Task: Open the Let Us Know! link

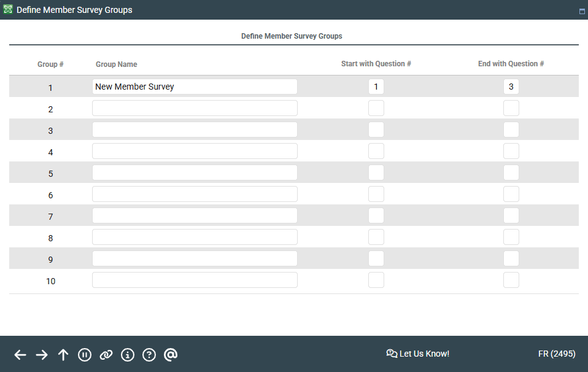Action: coord(418,354)
